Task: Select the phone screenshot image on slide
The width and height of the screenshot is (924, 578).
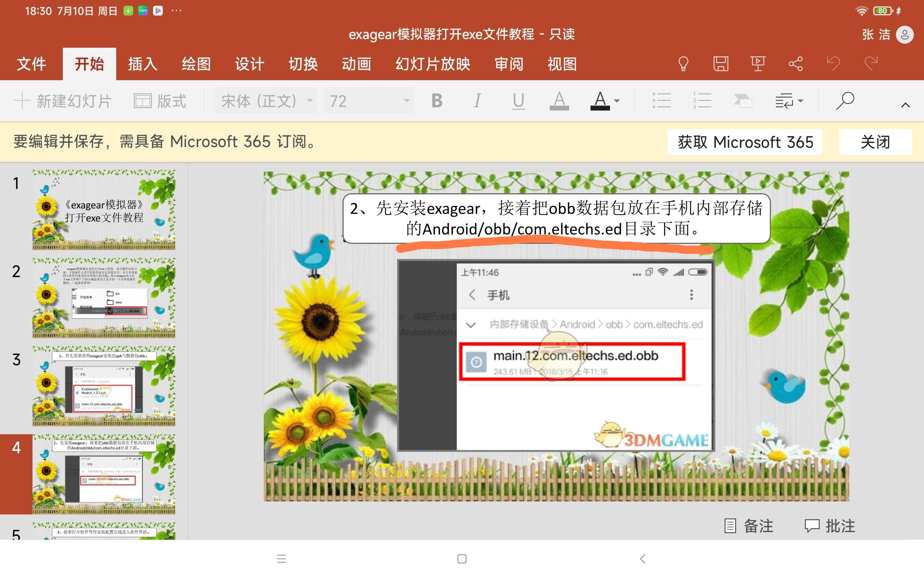Action: pyautogui.click(x=555, y=355)
